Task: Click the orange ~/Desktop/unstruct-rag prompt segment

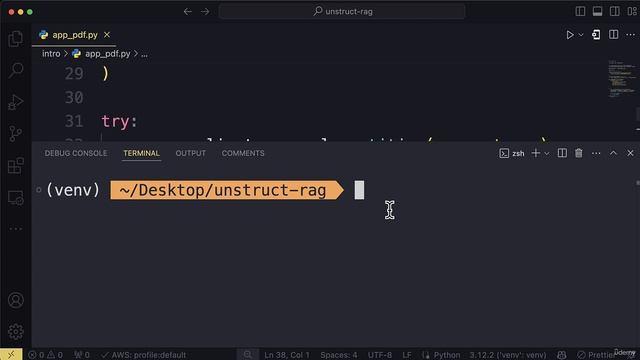Action: point(227,190)
